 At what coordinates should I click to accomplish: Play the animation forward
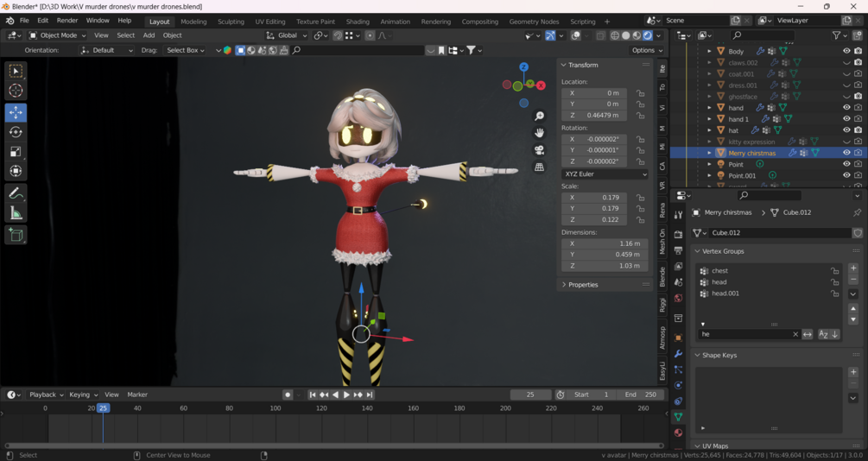pos(346,395)
